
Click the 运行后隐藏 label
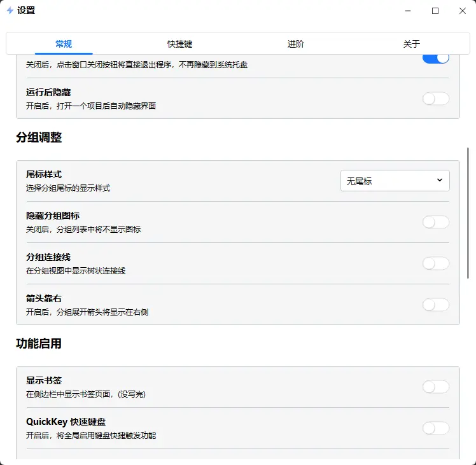(48, 92)
